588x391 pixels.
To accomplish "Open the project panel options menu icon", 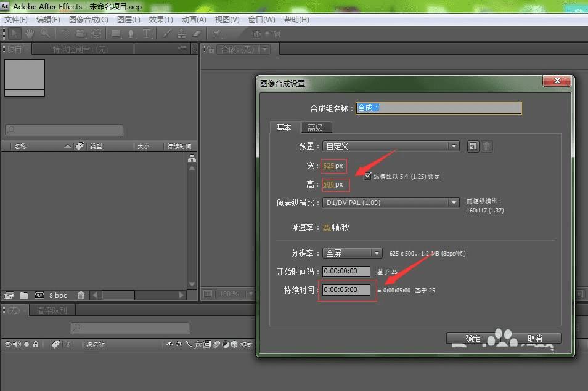I will [x=182, y=49].
